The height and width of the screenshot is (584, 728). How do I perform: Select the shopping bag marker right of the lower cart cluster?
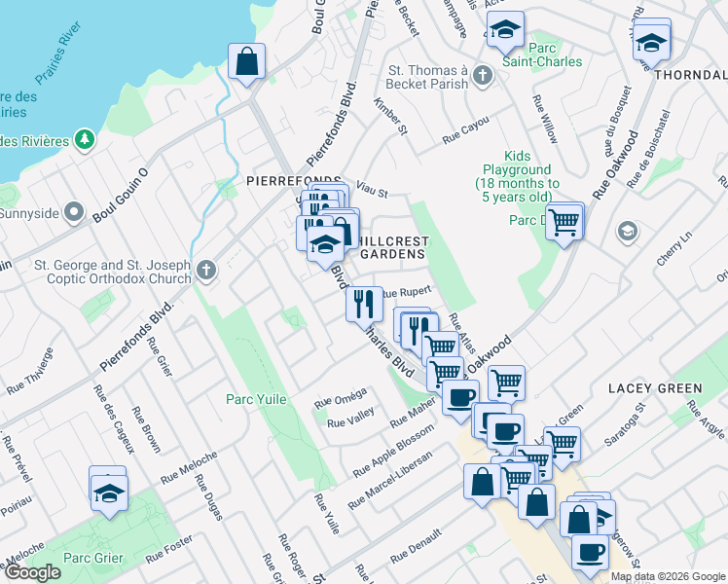(x=536, y=503)
